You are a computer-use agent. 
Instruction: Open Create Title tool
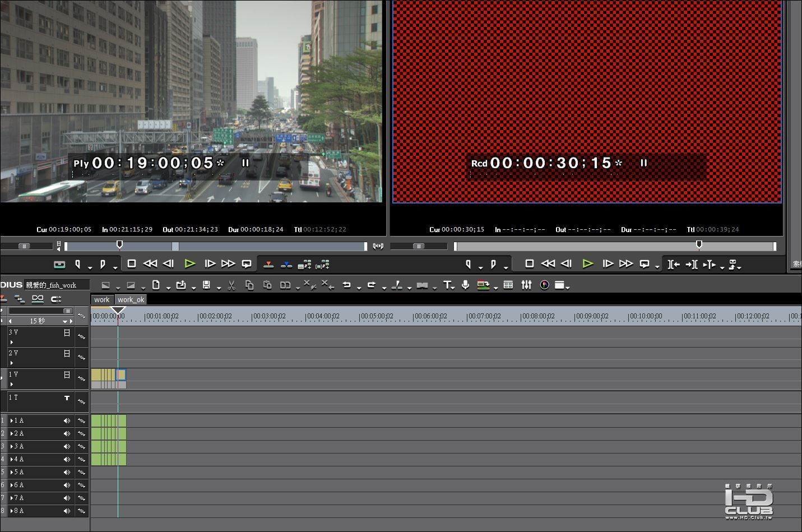(447, 285)
